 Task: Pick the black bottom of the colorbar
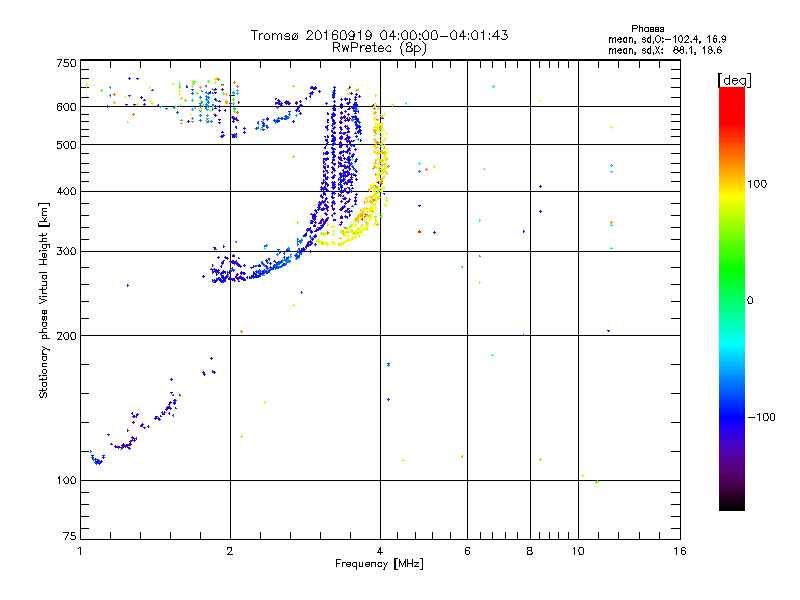(731, 503)
